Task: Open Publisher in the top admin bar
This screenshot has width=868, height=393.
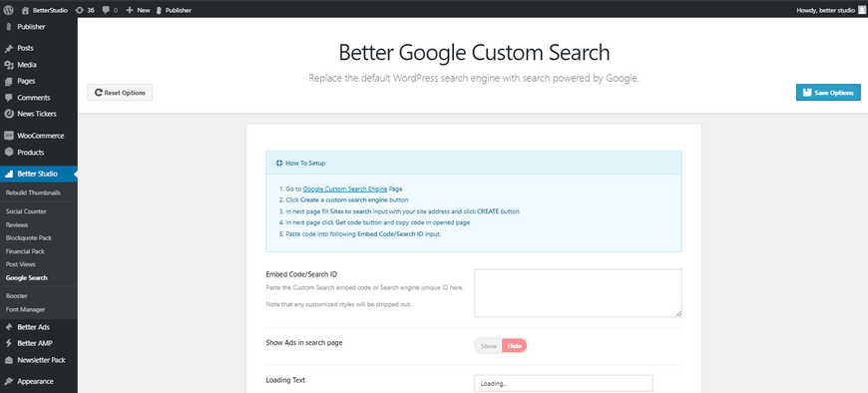Action: (x=175, y=10)
